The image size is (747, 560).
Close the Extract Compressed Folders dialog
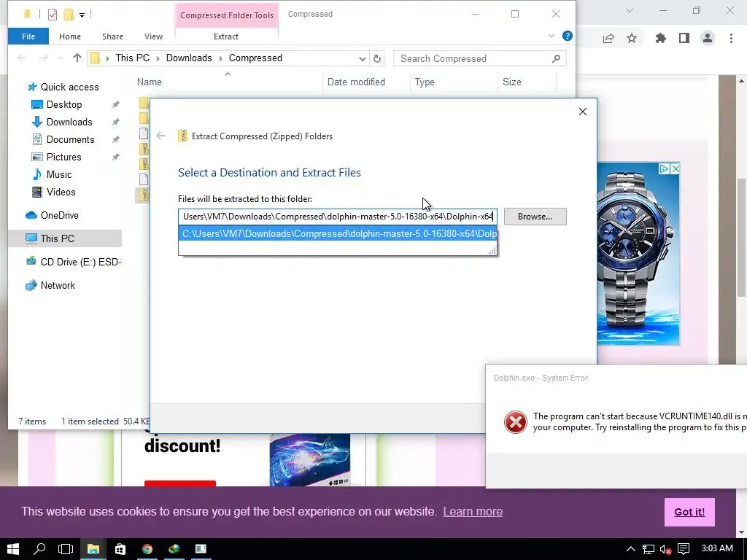pos(582,112)
